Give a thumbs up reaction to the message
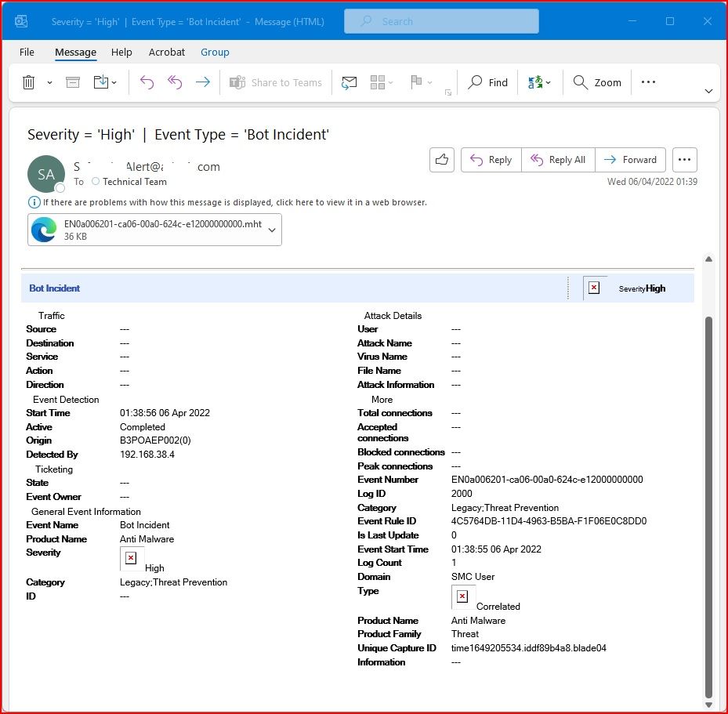728x714 pixels. click(441, 159)
